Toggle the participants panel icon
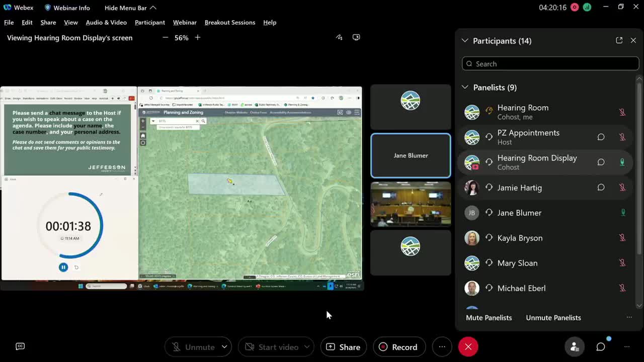Screen dimensions: 644x362 pos(574,347)
